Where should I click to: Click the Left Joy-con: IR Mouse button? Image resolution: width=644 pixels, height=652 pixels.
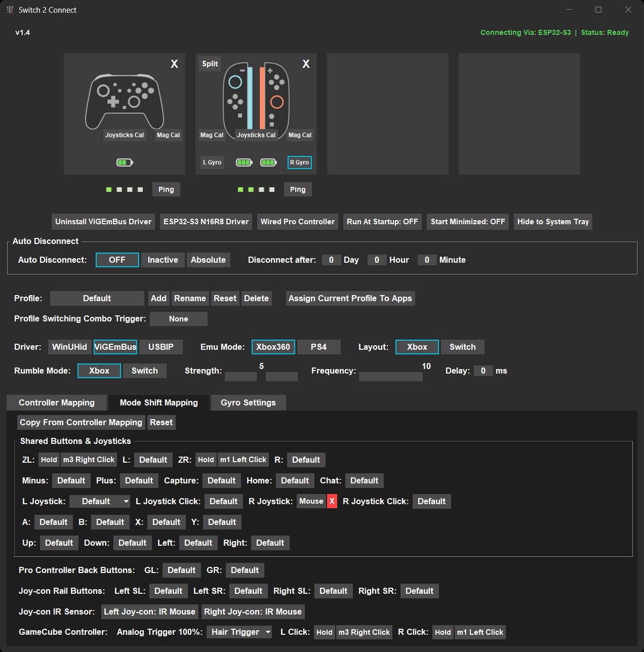pos(149,612)
